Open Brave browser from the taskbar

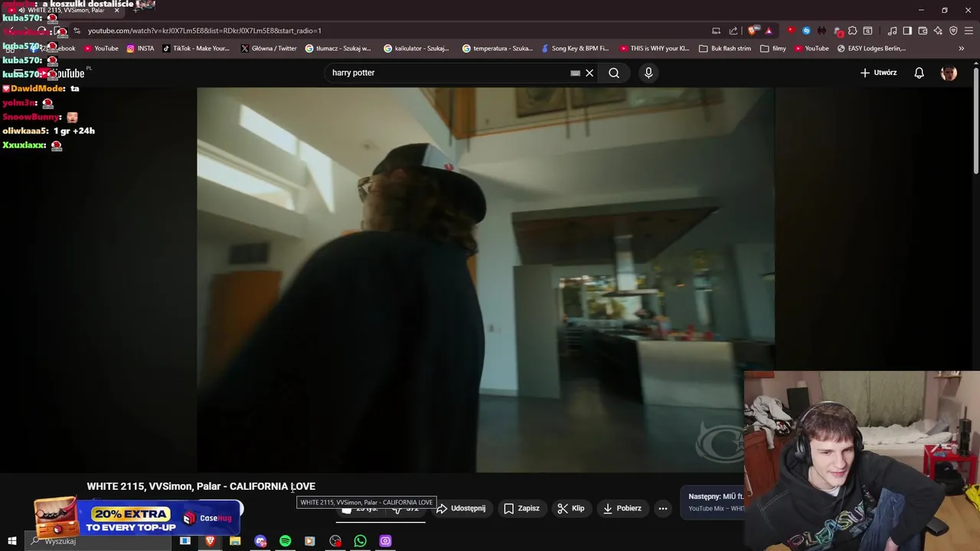(210, 541)
